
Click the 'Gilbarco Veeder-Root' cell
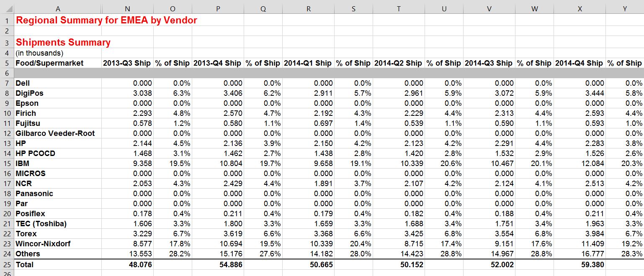click(x=55, y=133)
